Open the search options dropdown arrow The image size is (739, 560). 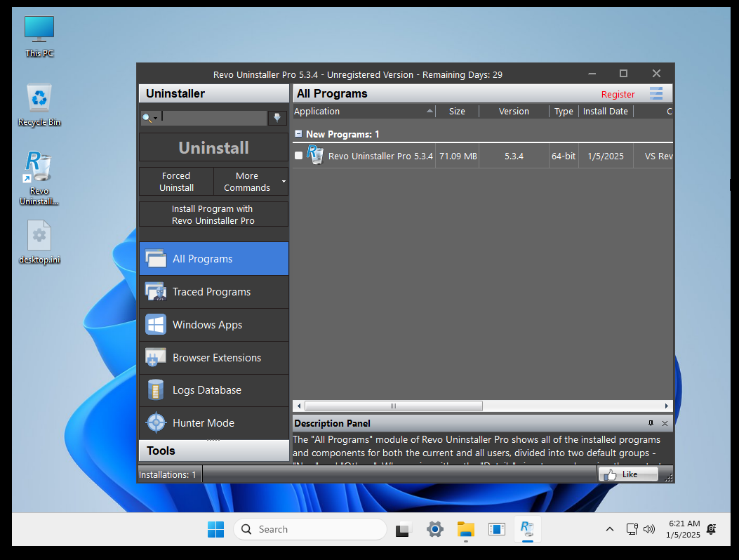click(x=155, y=119)
